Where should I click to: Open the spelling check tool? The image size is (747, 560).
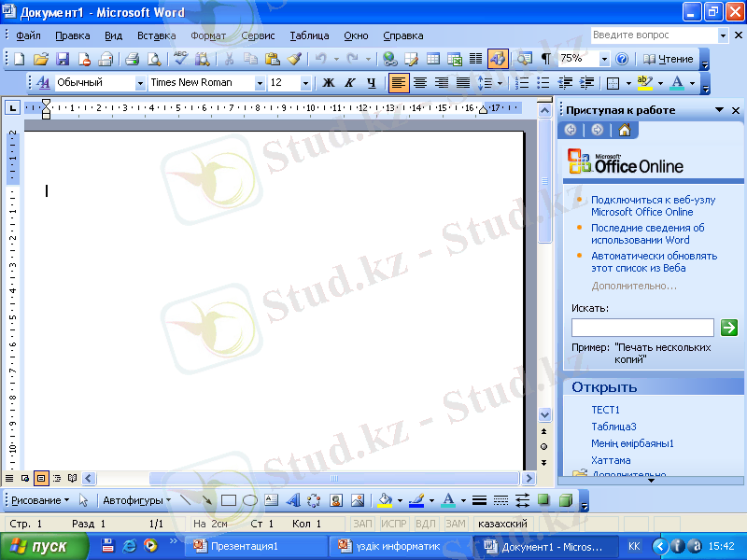click(181, 59)
